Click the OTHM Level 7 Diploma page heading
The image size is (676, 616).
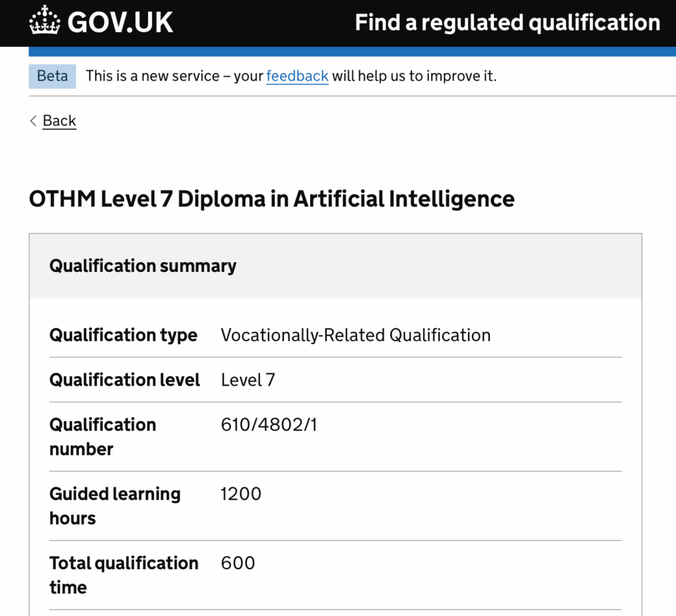tap(271, 199)
